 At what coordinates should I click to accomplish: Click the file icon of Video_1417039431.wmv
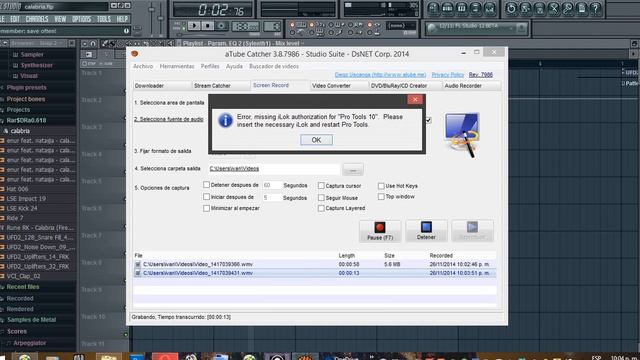[138, 273]
